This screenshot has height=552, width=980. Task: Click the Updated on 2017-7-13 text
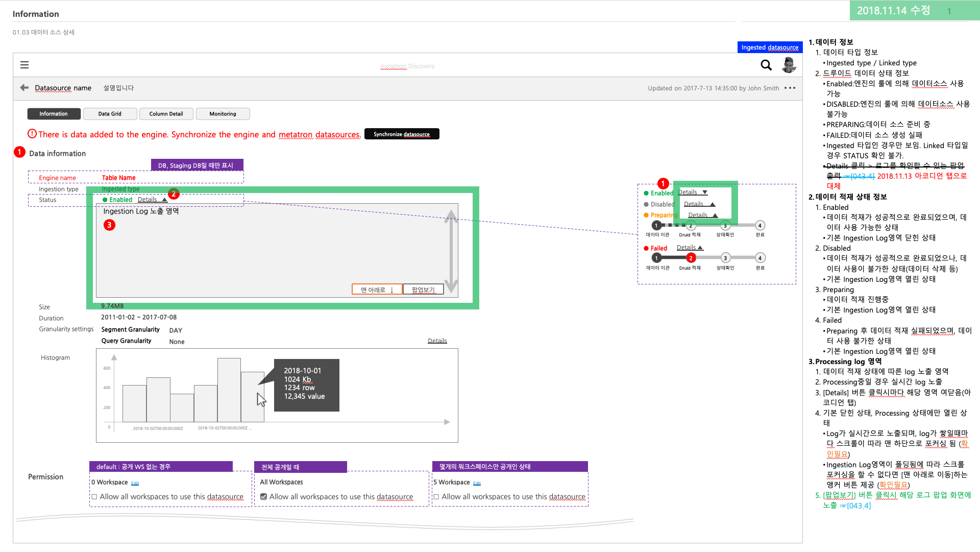pyautogui.click(x=714, y=88)
